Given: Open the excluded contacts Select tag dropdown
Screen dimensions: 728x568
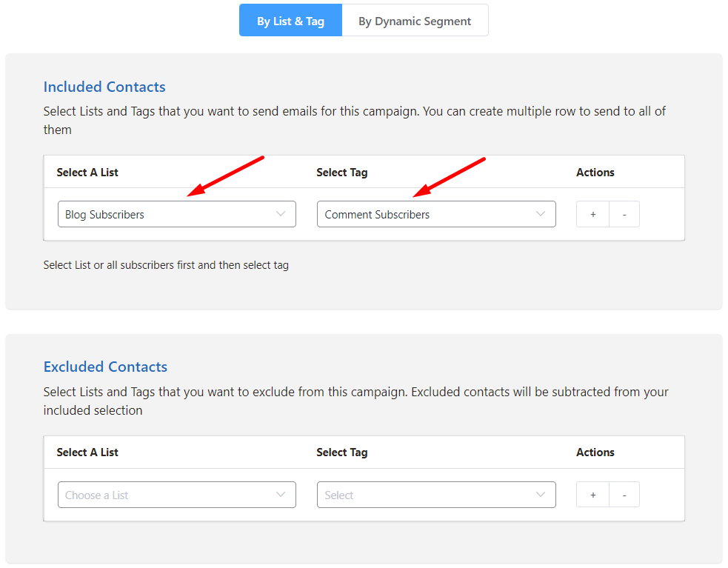Looking at the screenshot, I should [436, 495].
